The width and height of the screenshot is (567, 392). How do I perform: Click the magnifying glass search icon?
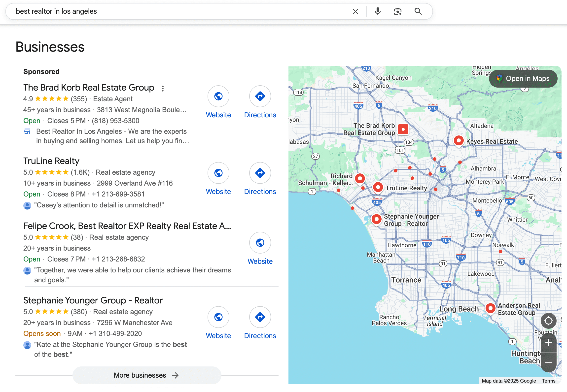point(418,11)
